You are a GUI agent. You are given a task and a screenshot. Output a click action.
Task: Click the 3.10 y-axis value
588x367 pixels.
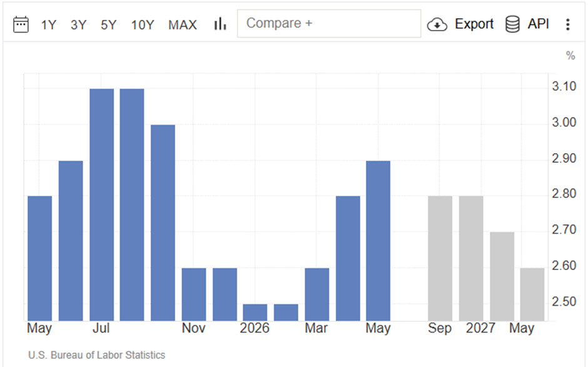pos(564,87)
